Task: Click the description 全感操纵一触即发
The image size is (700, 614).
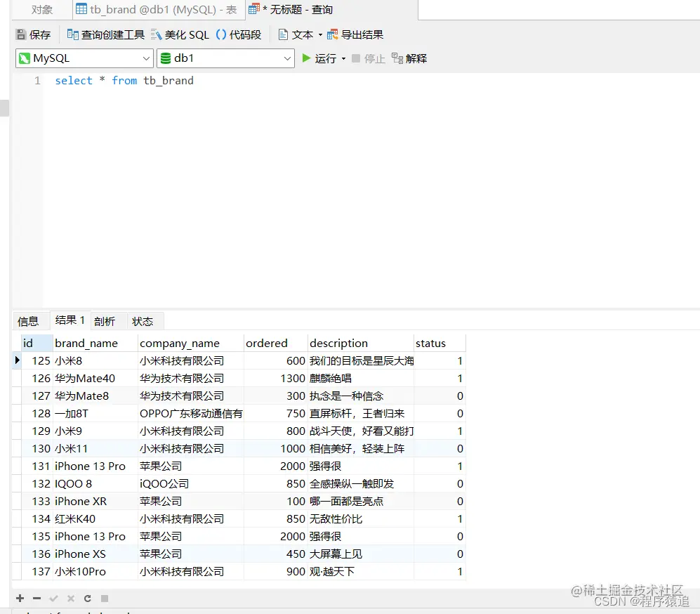Action: 361,483
